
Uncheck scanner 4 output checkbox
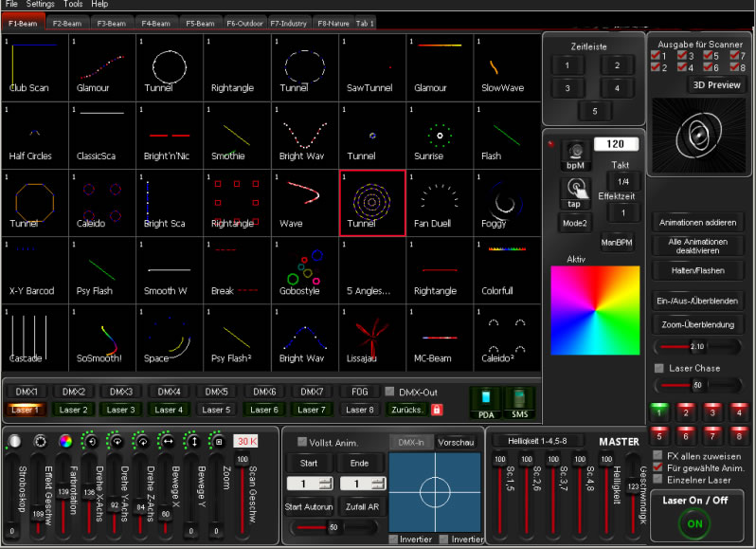click(x=681, y=66)
